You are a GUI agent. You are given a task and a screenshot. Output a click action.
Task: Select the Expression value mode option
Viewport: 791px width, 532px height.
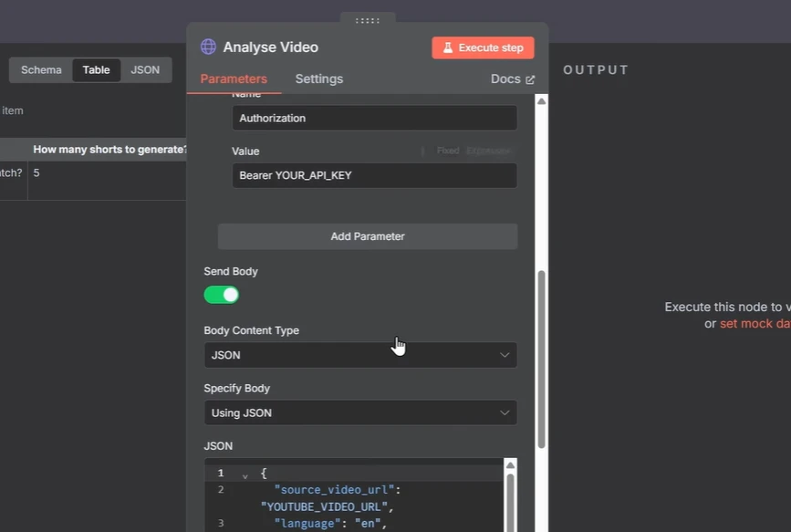click(x=489, y=151)
